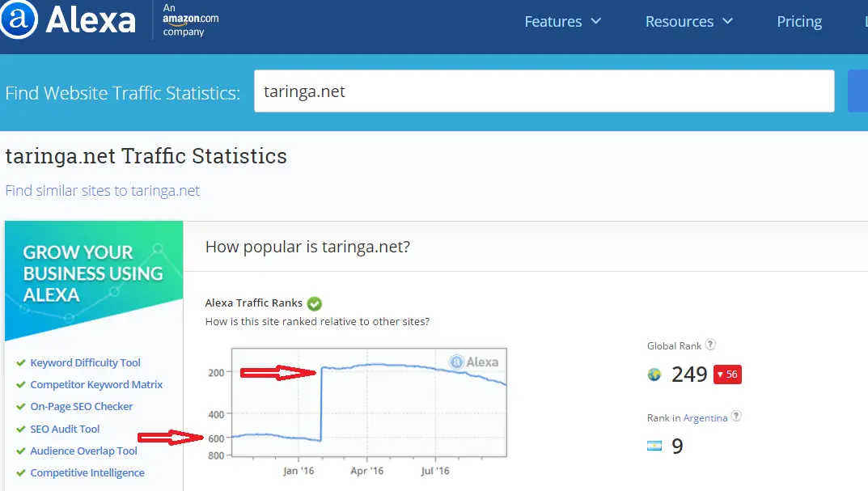Viewport: 868px width, 491px height.
Task: Click the taringa.net Traffic Statistics title
Action: click(146, 156)
